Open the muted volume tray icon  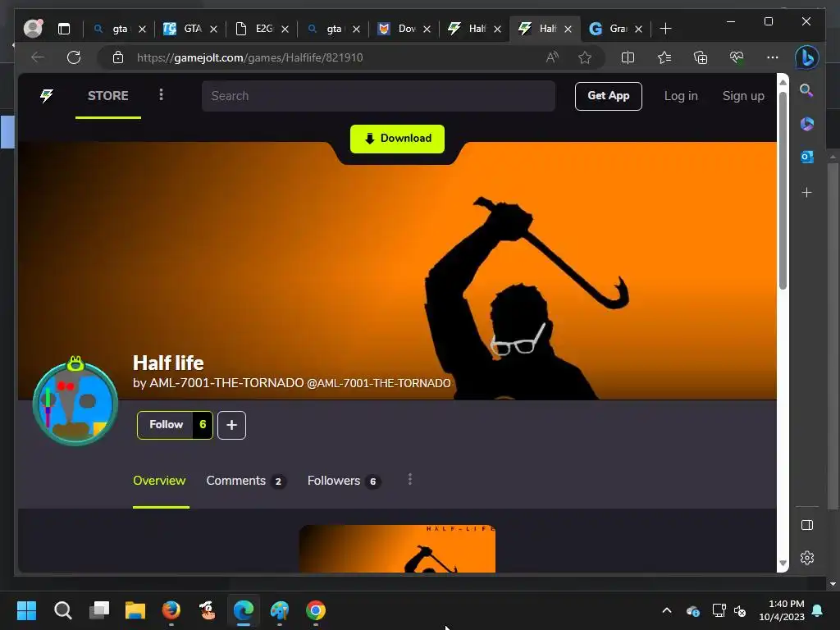point(740,610)
